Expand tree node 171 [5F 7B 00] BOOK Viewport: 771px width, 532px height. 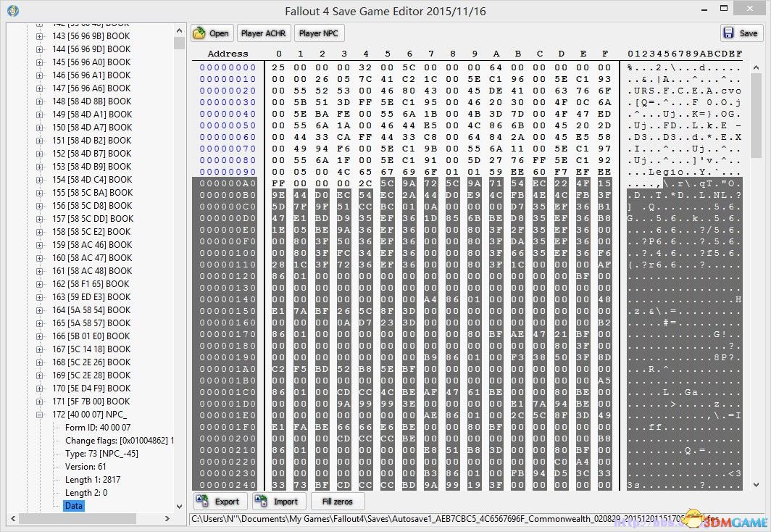point(39,402)
